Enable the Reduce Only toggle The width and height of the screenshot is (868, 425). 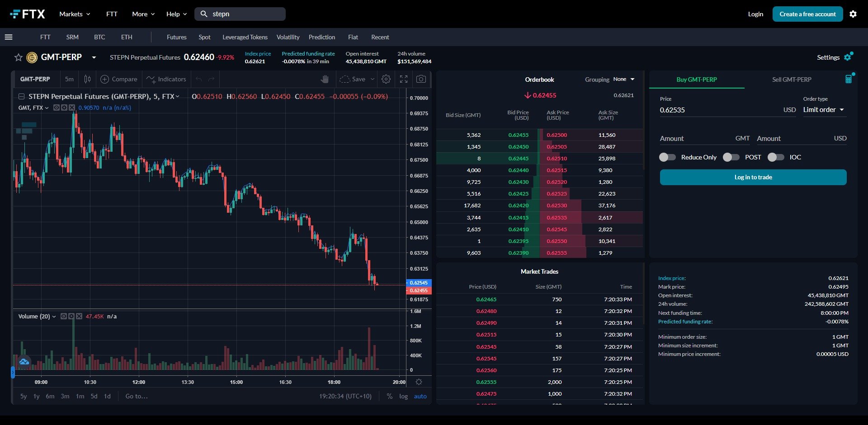(667, 157)
